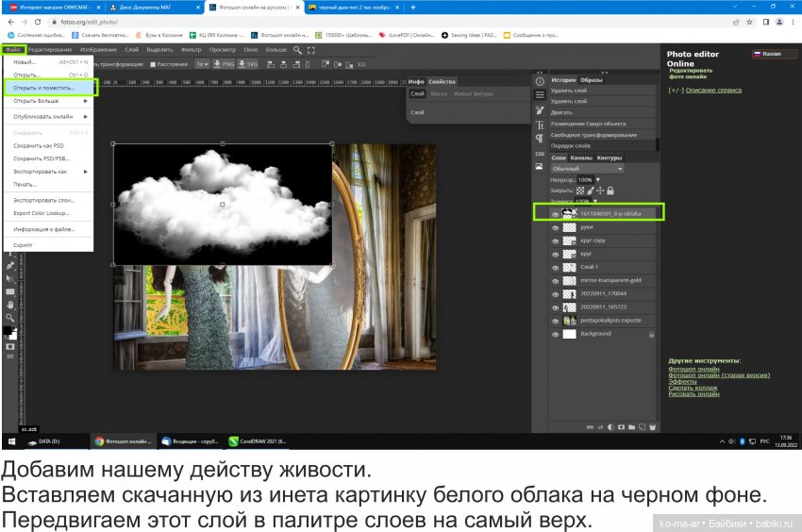802x532 pixels.
Task: Lock transparent pixels checkerboard icon
Action: (580, 191)
